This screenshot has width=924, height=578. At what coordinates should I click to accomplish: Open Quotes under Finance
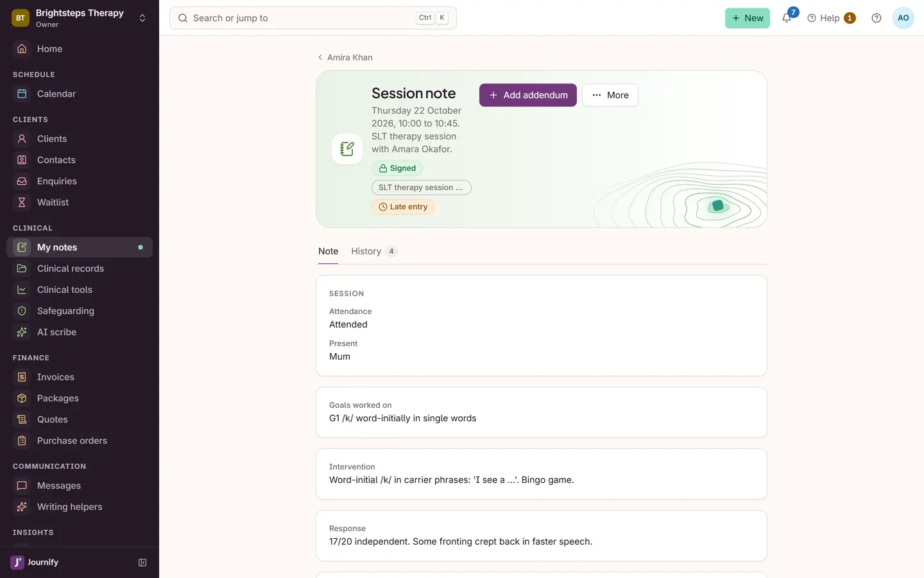[x=80, y=419]
